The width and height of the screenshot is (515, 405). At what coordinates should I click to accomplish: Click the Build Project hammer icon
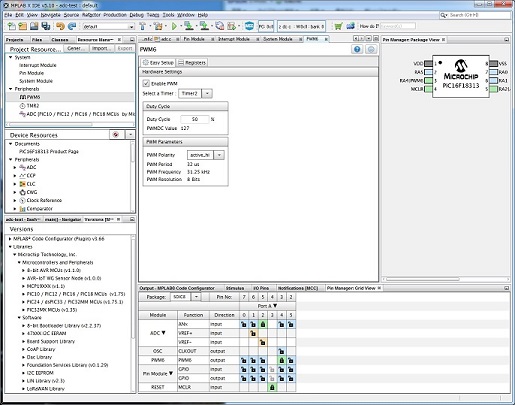click(143, 26)
